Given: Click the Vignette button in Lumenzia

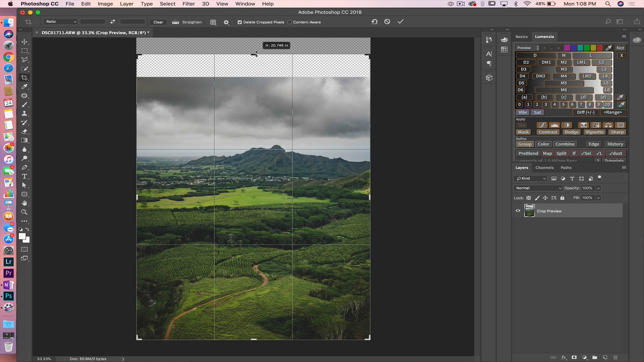Looking at the screenshot, I should [594, 132].
